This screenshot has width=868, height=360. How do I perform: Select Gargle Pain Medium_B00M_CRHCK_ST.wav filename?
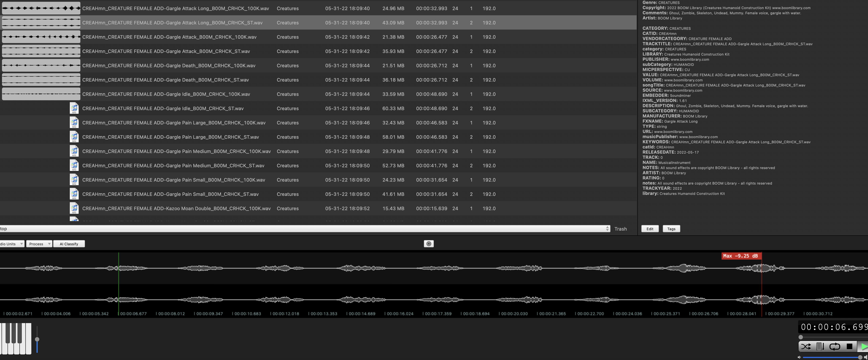(x=173, y=166)
